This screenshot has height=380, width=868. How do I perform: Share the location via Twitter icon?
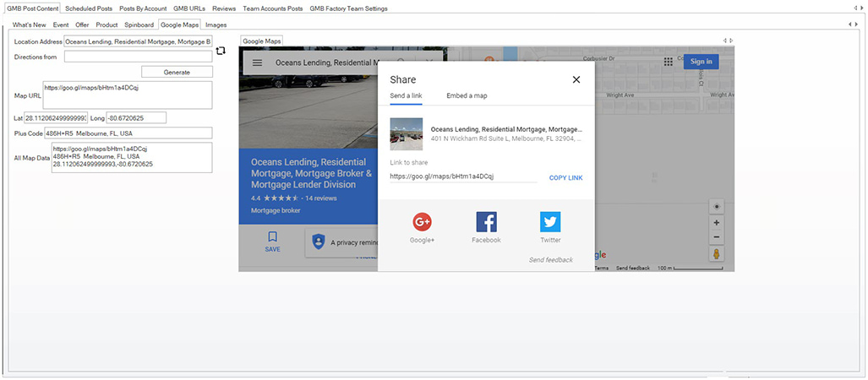point(550,223)
